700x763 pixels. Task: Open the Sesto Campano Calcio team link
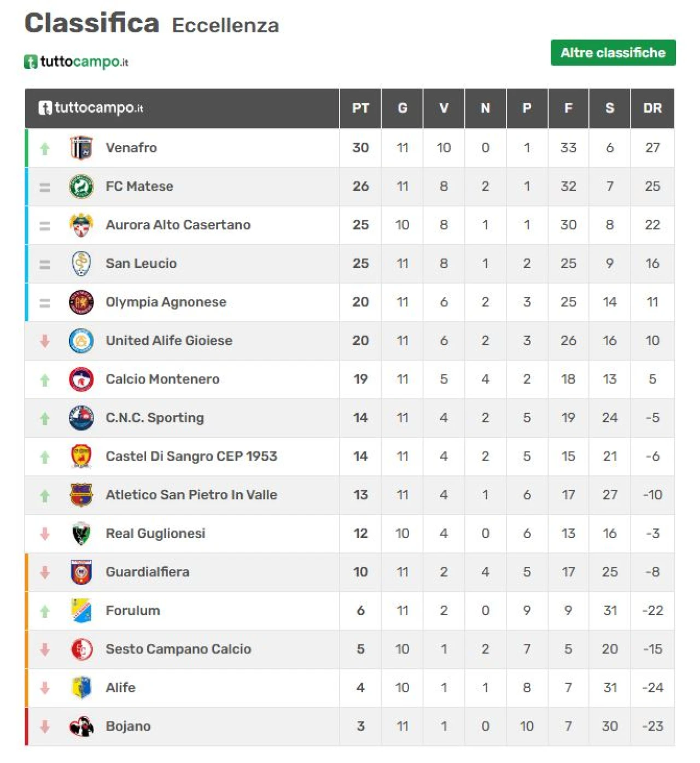(x=178, y=649)
